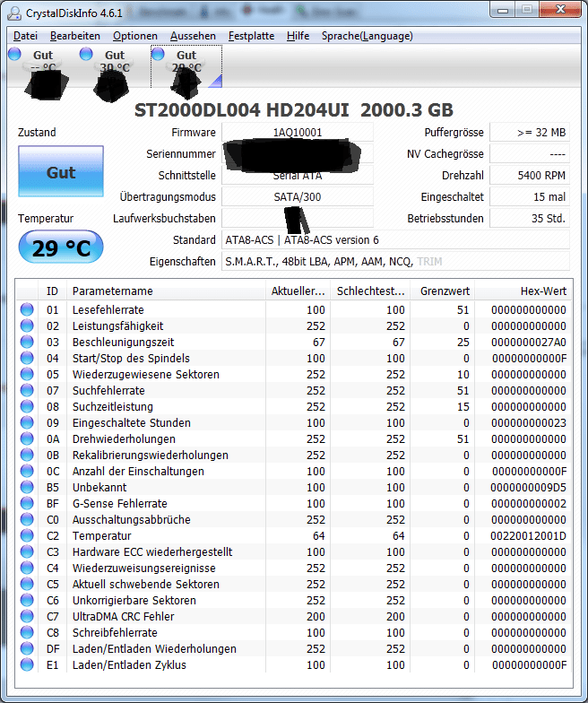Click the status orb of Anzahl der Einschaltungen
Image resolution: width=588 pixels, height=703 pixels.
click(27, 471)
